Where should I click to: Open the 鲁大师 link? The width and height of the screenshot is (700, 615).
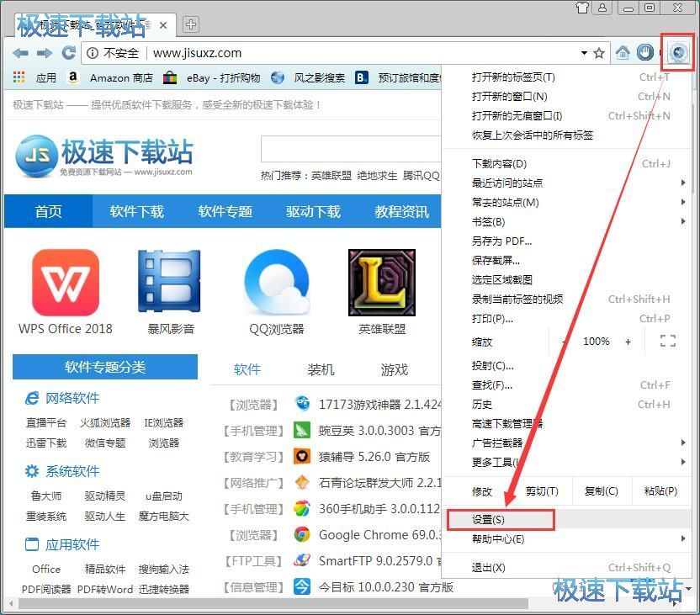click(x=46, y=496)
